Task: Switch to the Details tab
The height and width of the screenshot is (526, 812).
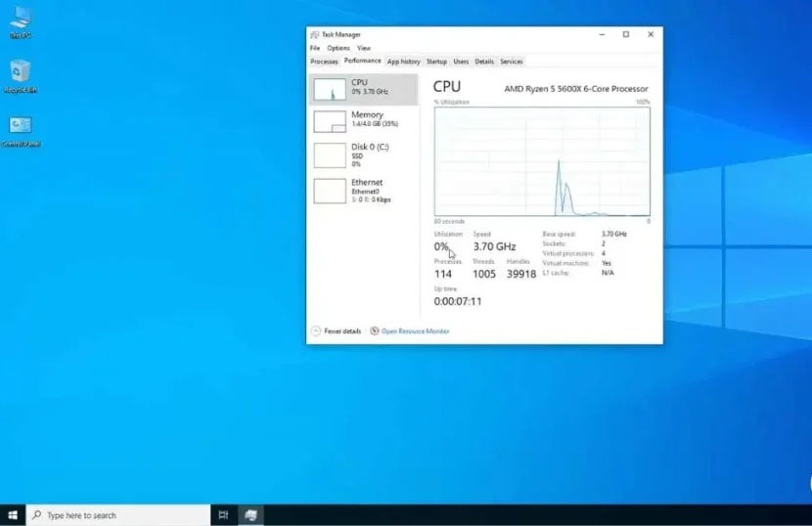Action: (x=484, y=62)
